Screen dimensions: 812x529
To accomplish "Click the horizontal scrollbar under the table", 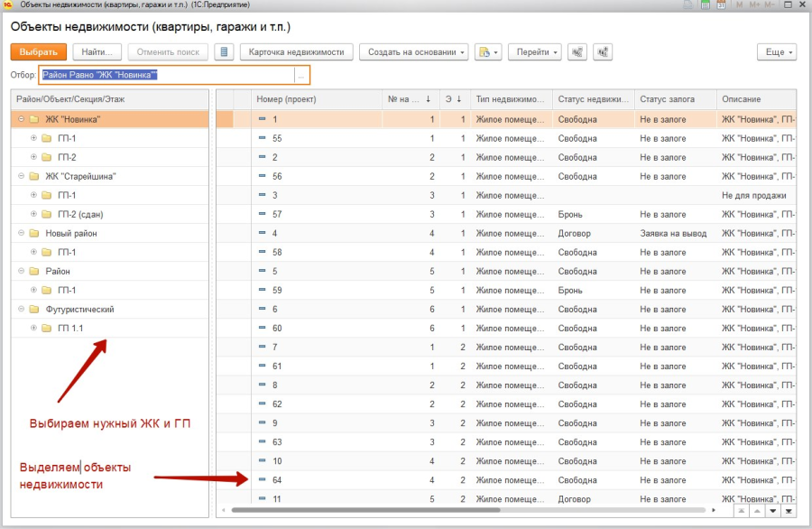I will tap(469, 511).
